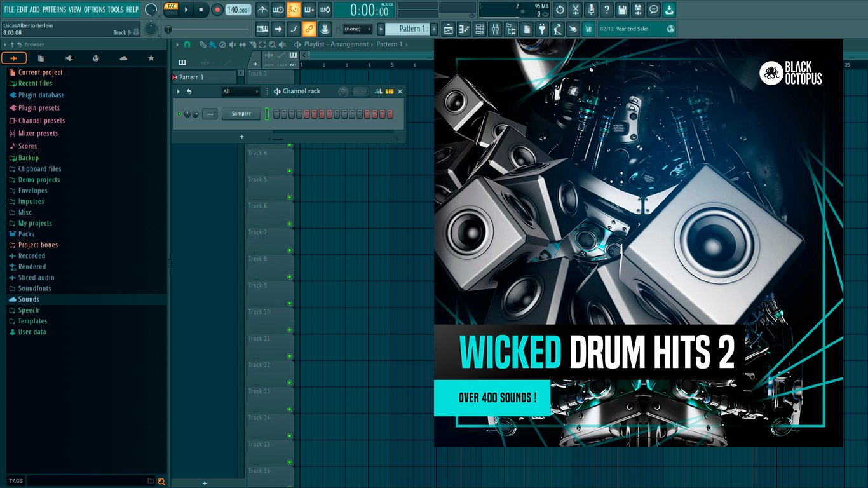
Task: Add a channel with plus button
Action: tap(241, 137)
